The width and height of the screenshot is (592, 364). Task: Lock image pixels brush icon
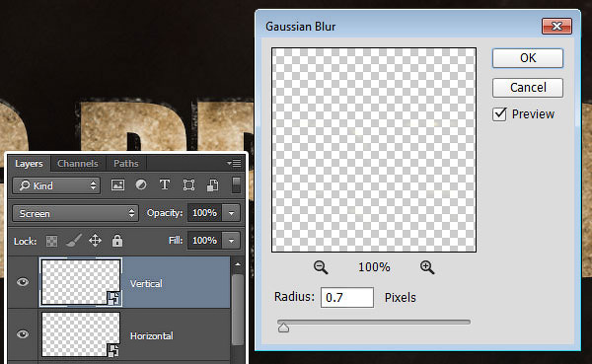click(x=74, y=241)
